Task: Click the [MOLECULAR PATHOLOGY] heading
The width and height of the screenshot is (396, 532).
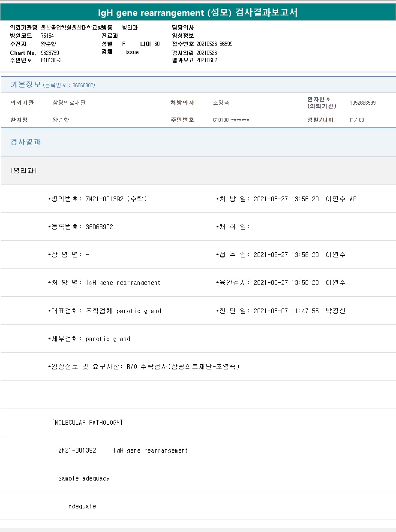Action: point(87,423)
